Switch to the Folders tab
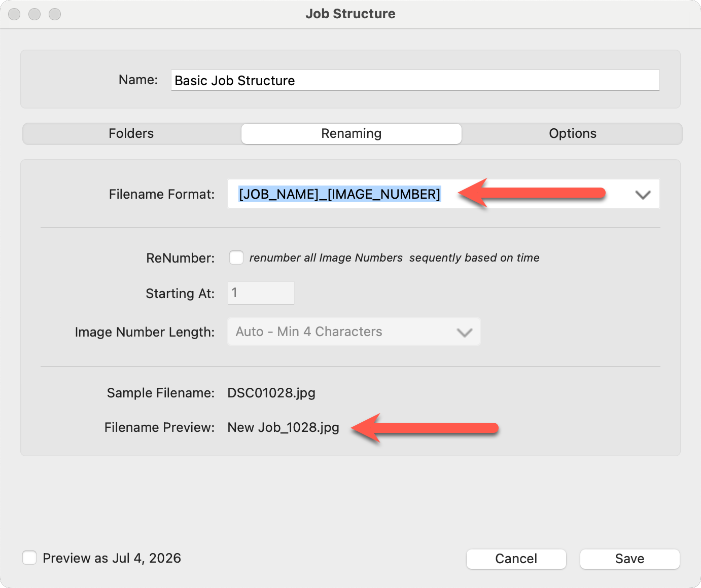This screenshot has height=588, width=701. pos(131,134)
